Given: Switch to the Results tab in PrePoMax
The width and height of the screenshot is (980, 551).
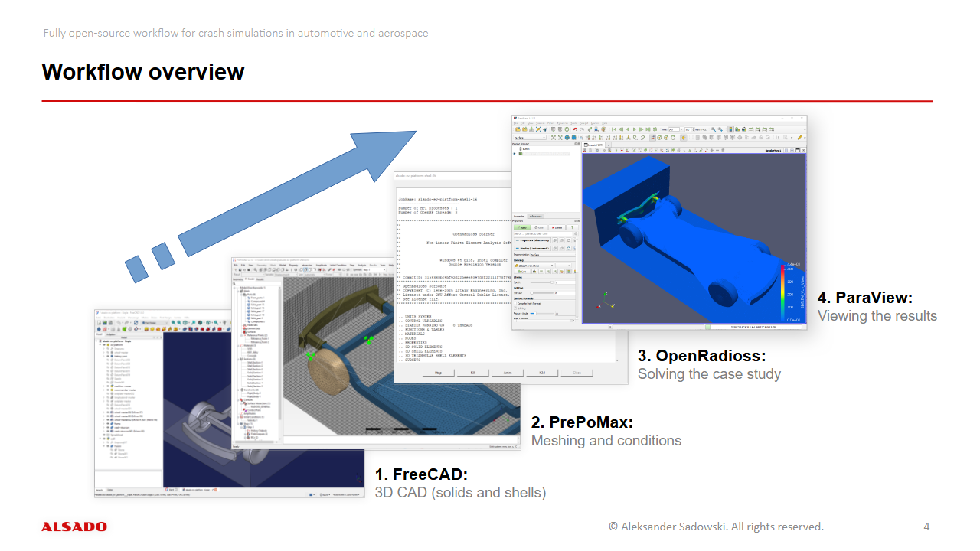Looking at the screenshot, I should 260,279.
